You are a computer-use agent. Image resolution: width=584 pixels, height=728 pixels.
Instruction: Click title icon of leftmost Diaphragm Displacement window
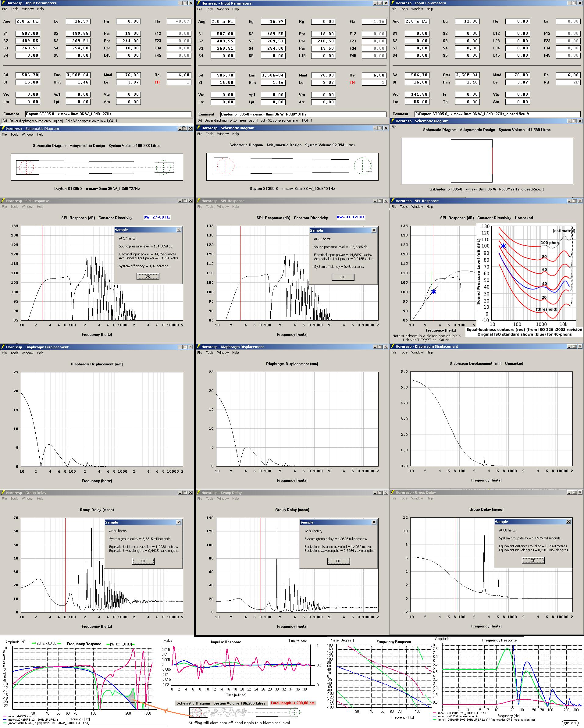(3, 347)
